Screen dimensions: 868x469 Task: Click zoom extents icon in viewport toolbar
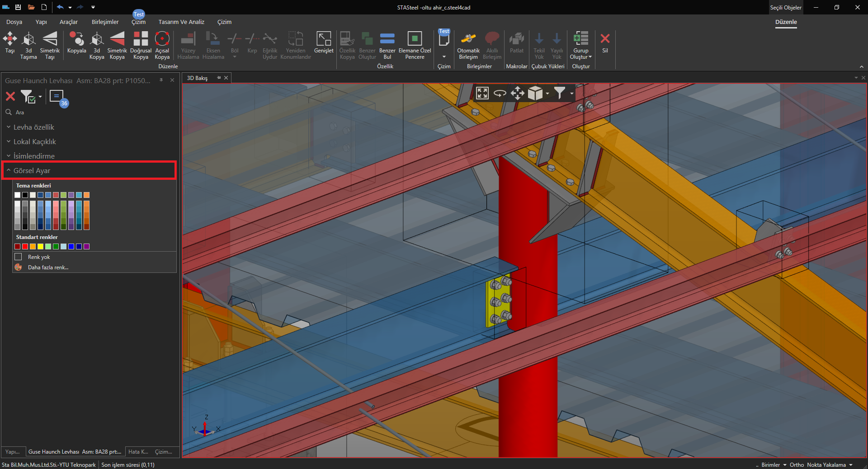(482, 94)
